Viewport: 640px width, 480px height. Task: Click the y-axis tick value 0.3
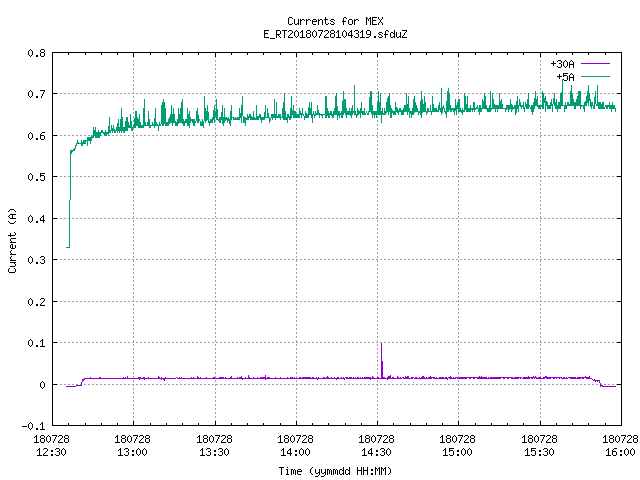[x=36, y=260]
